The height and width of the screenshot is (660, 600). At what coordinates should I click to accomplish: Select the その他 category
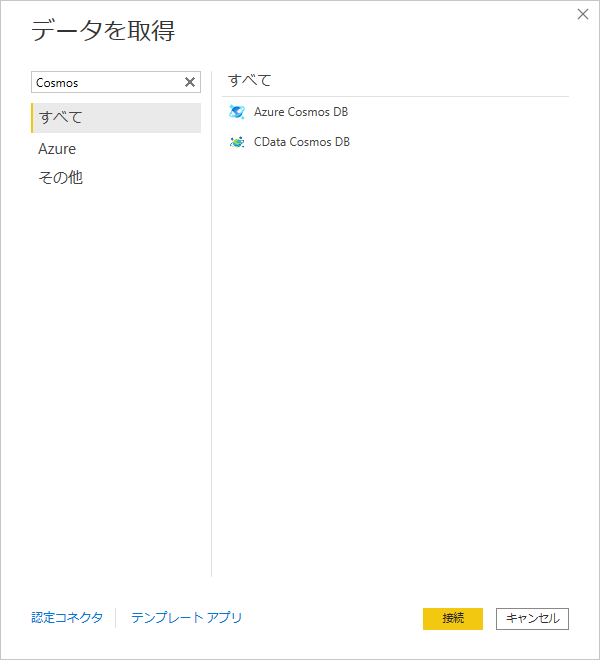tap(61, 178)
